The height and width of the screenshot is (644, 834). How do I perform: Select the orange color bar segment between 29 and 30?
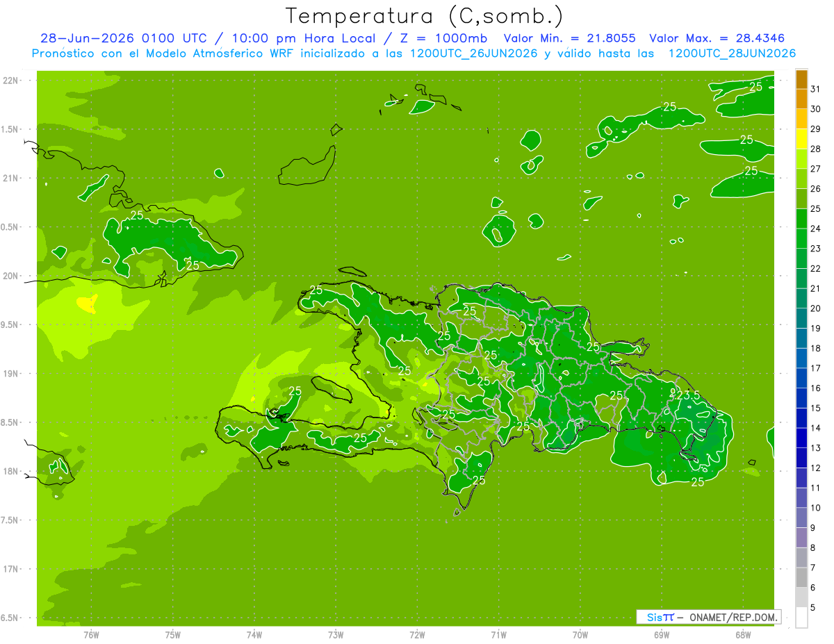801,119
